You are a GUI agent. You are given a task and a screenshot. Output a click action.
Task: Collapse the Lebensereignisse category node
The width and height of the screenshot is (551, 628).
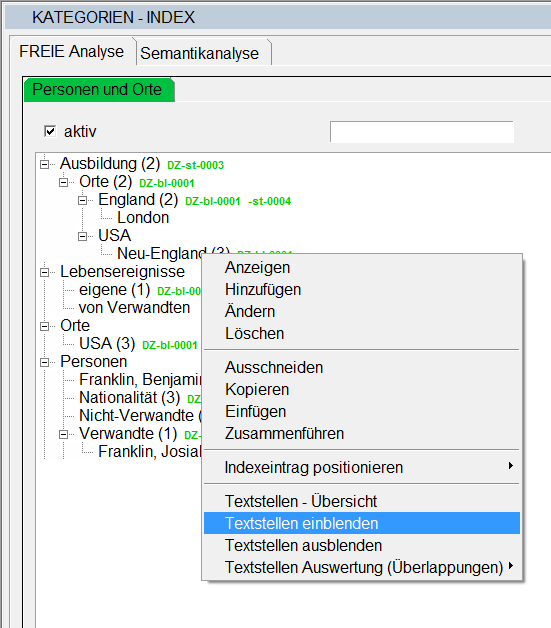(44, 272)
